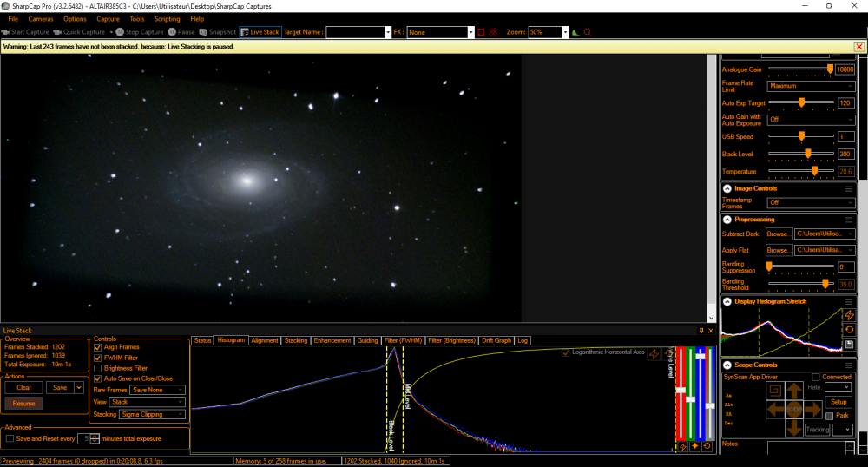This screenshot has height=467, width=868.
Task: Click the star icon below the color sliders
Action: point(694,446)
